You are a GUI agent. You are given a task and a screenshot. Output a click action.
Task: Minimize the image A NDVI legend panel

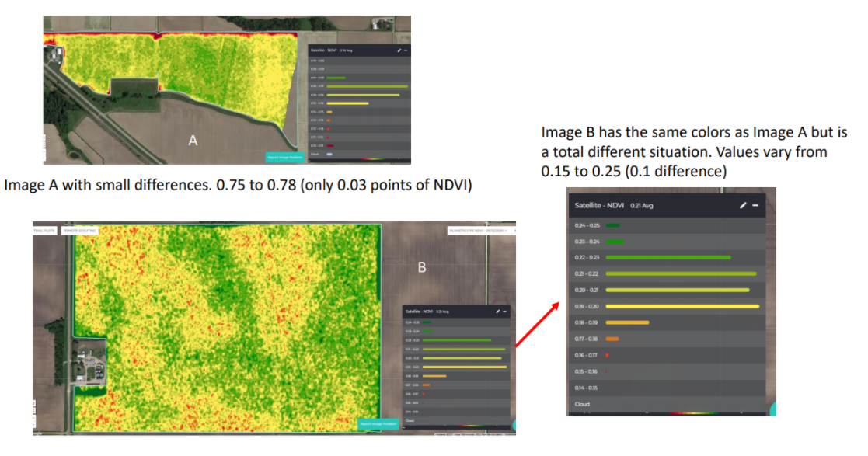click(x=406, y=50)
